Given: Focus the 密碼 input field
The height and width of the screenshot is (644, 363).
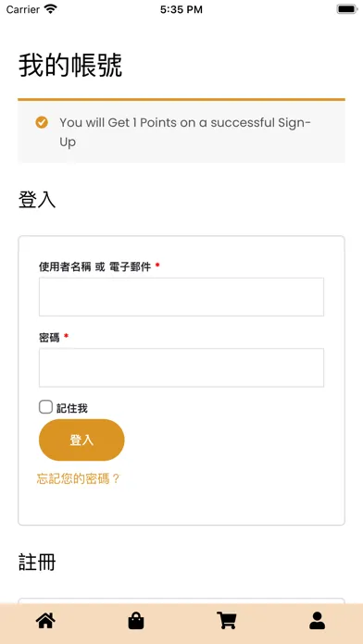Looking at the screenshot, I should coord(181,367).
